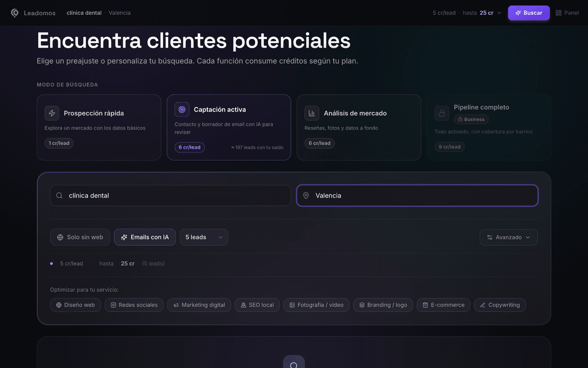Click the sparkle icon on Emails con IA

click(124, 237)
